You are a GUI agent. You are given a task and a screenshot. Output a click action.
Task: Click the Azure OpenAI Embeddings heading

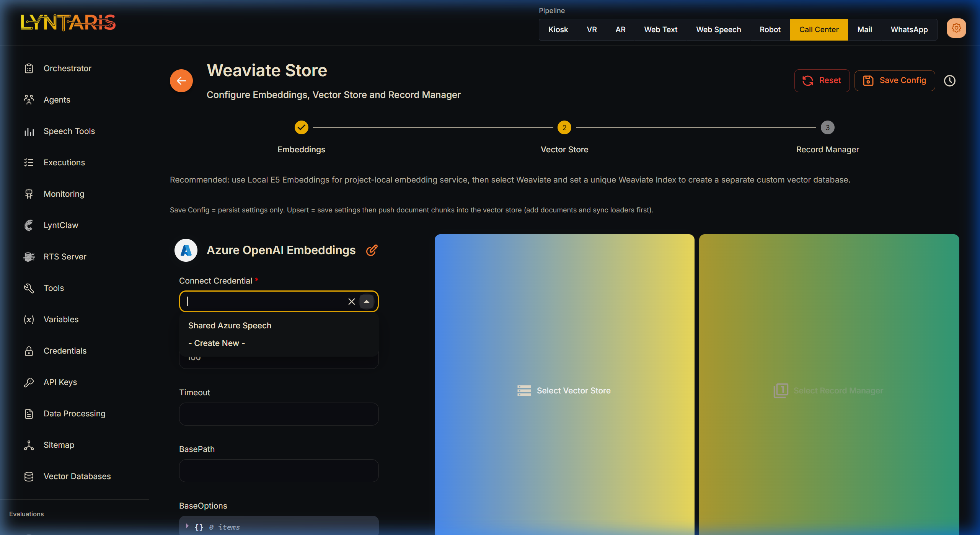point(281,250)
